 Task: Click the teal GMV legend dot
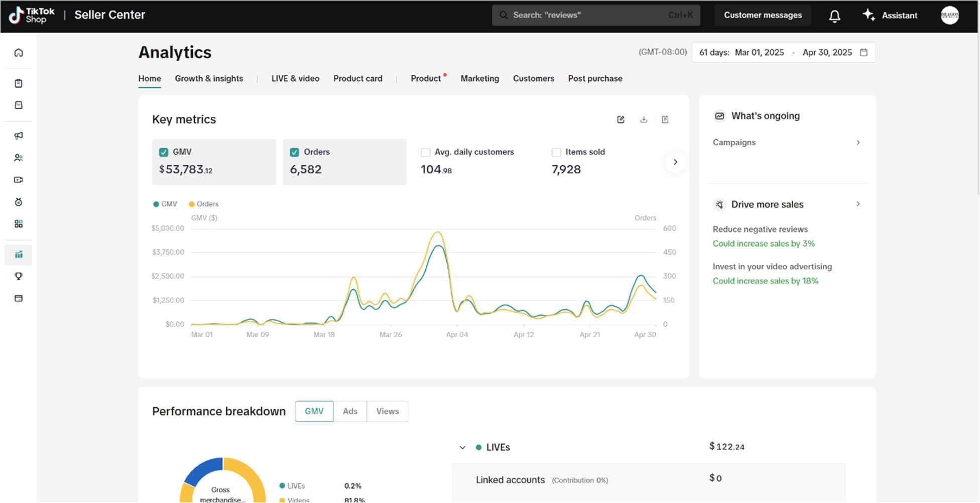(x=156, y=204)
